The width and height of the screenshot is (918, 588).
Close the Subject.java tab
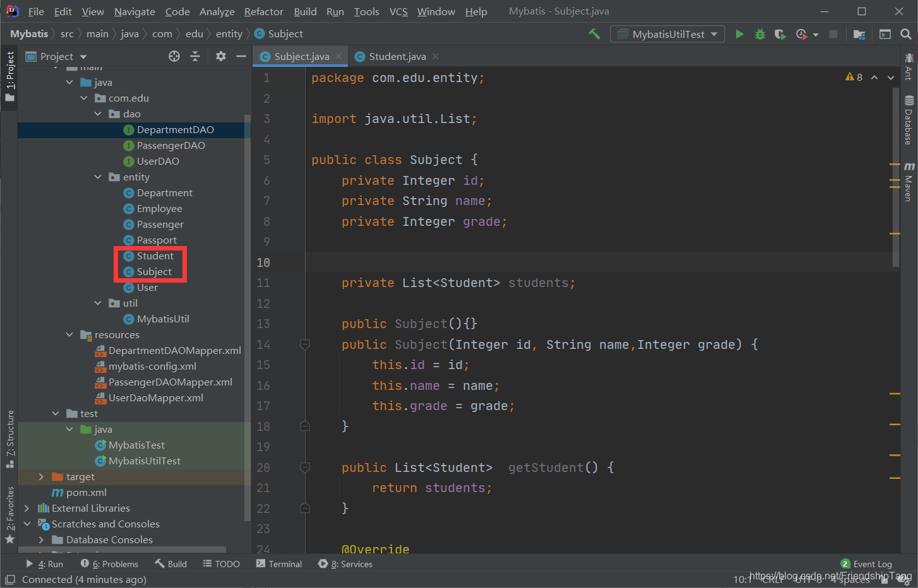338,56
